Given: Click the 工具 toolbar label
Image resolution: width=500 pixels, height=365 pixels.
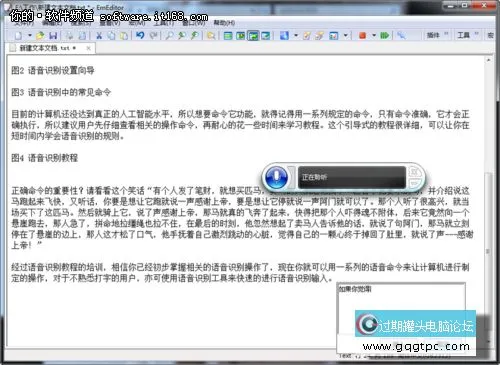Looking at the screenshot, I should click(463, 35).
